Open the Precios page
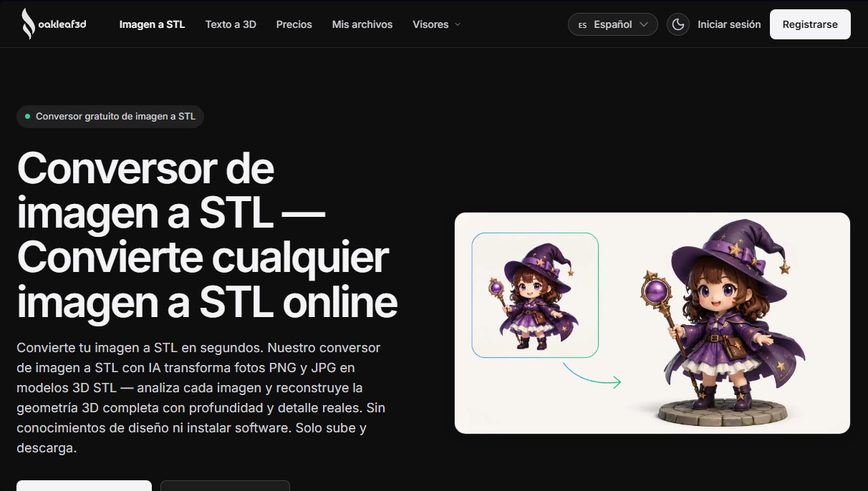The height and width of the screenshot is (491, 868). (x=294, y=24)
